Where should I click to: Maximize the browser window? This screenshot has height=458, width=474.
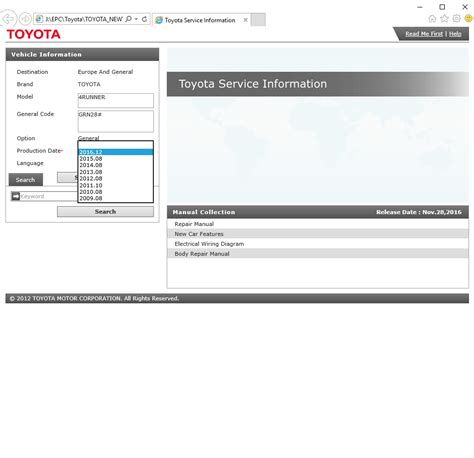click(x=442, y=7)
